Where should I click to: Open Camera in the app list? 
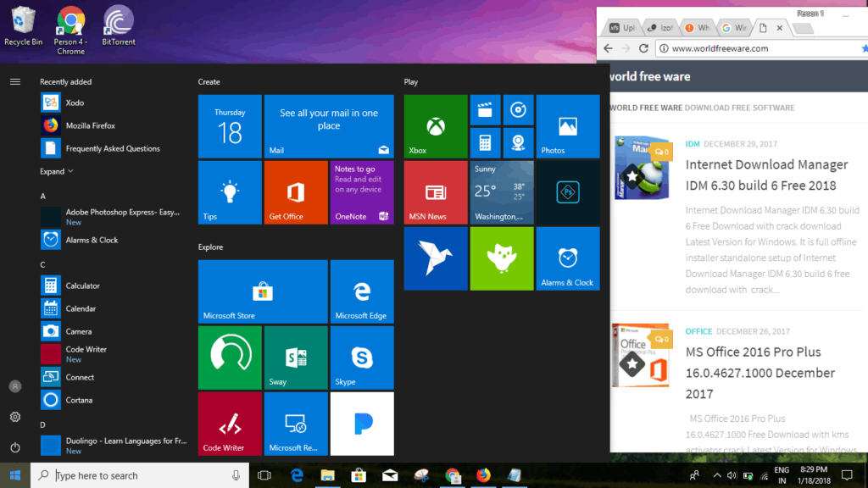(114, 331)
